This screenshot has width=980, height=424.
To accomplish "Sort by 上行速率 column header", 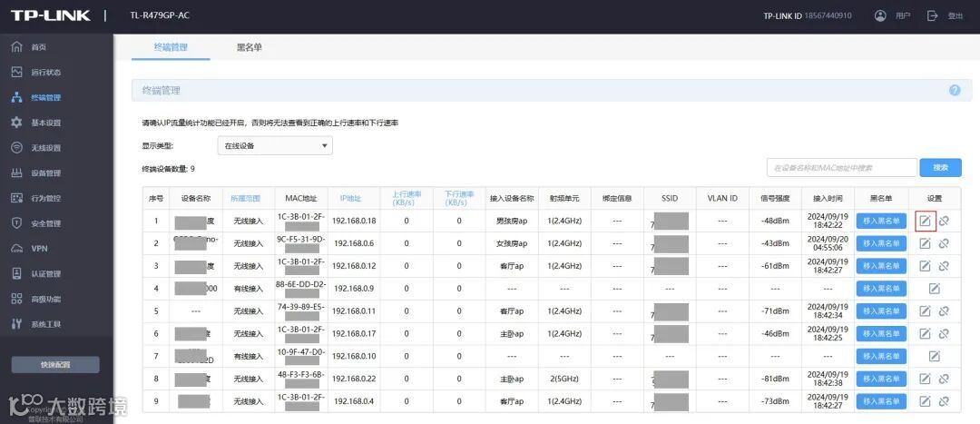I will point(407,198).
